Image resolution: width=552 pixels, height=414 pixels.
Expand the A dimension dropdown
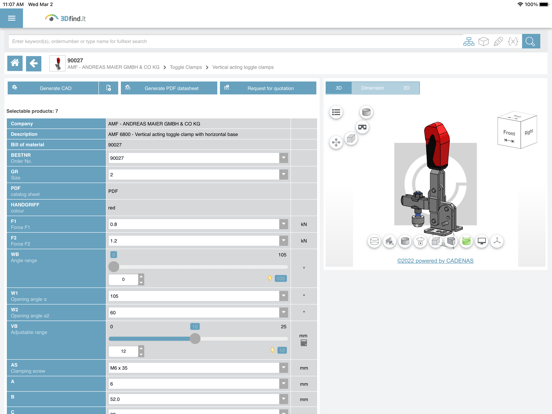(x=284, y=384)
